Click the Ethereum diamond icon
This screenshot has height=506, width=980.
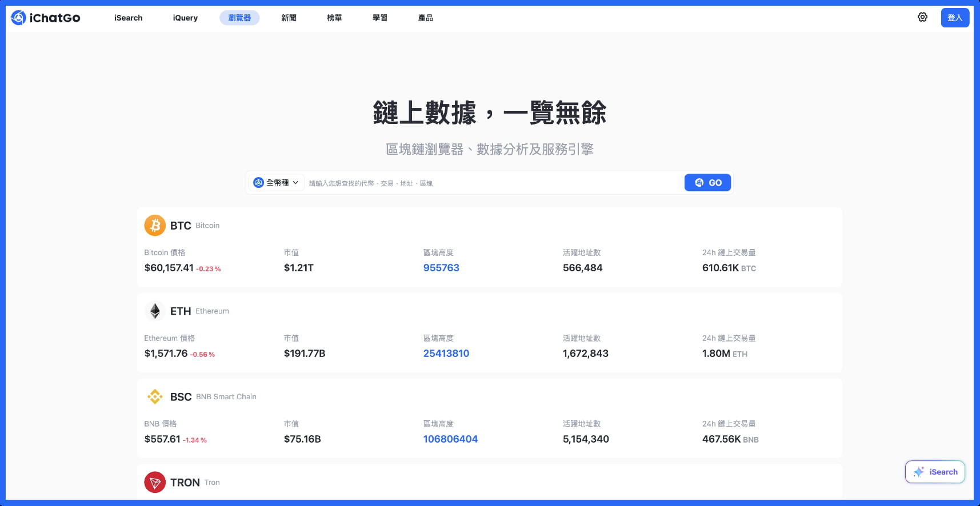click(155, 311)
